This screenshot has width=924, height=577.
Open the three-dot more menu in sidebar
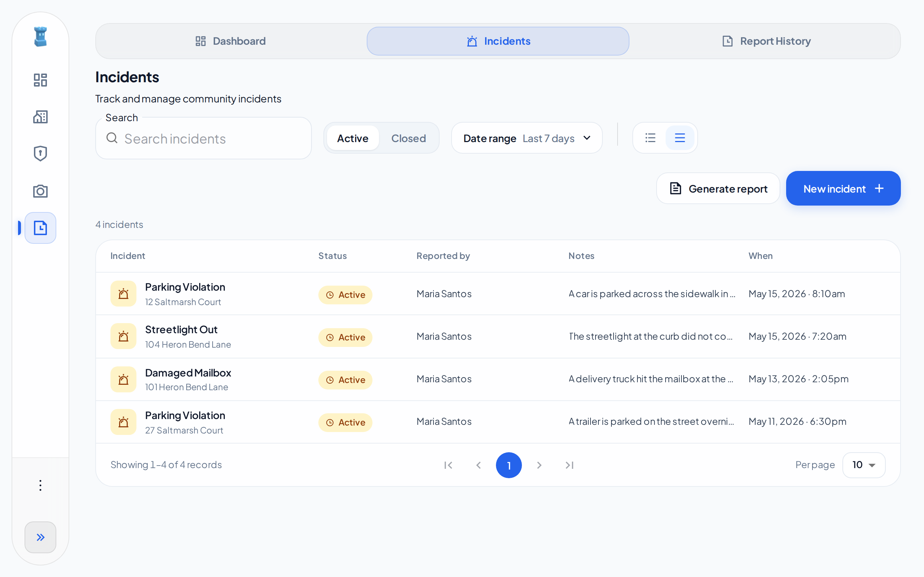click(x=40, y=485)
